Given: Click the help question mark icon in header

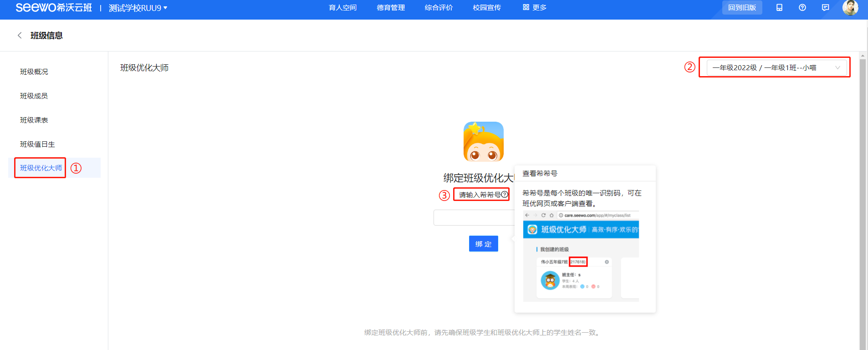Looking at the screenshot, I should (802, 8).
